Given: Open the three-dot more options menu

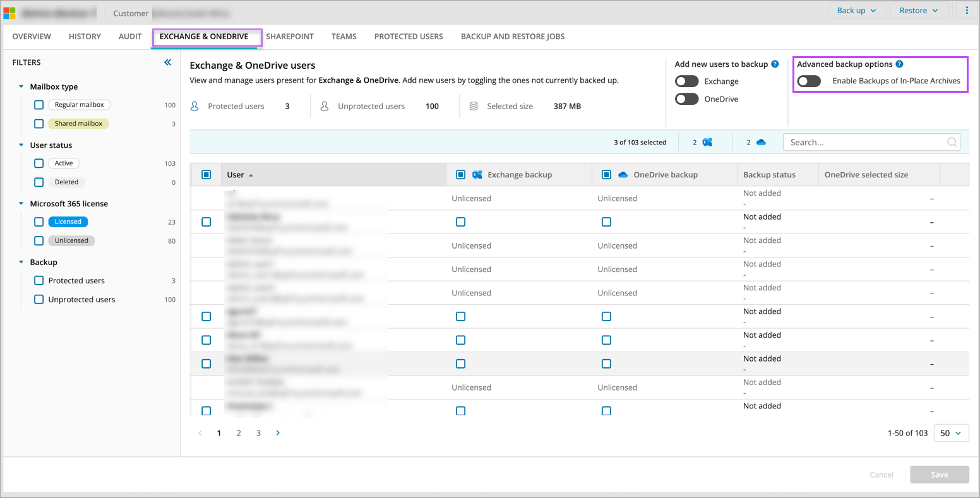Looking at the screenshot, I should pos(967,11).
